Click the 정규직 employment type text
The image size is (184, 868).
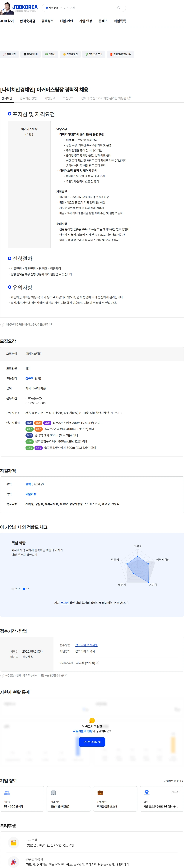pos(29,378)
